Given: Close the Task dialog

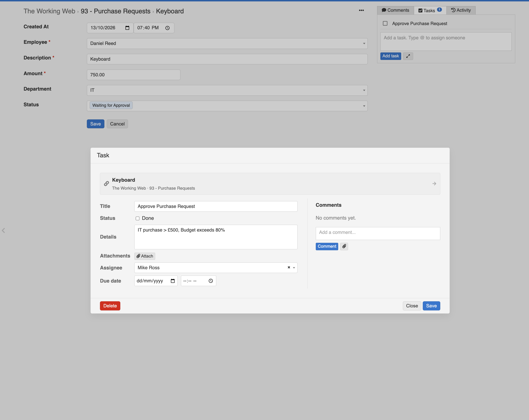Looking at the screenshot, I should pyautogui.click(x=412, y=306).
